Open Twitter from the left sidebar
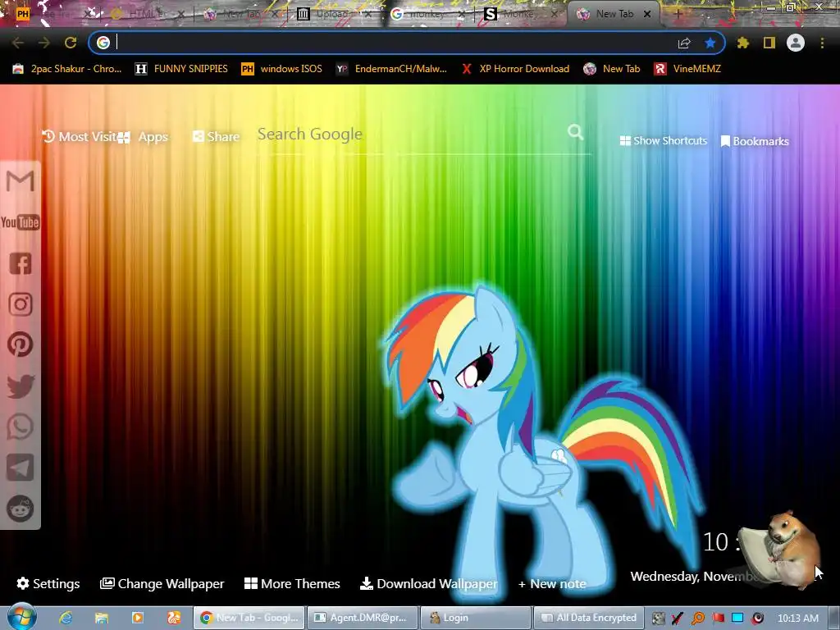 click(x=21, y=386)
